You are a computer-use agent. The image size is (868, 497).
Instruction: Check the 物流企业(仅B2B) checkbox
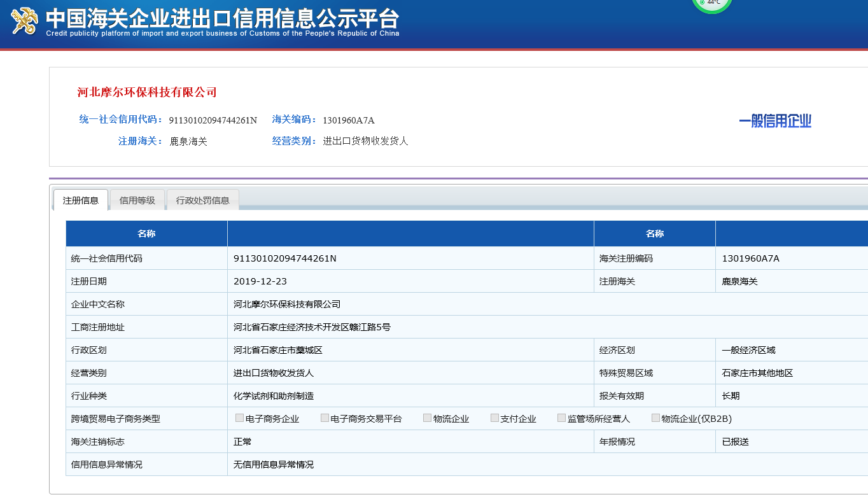pyautogui.click(x=656, y=418)
